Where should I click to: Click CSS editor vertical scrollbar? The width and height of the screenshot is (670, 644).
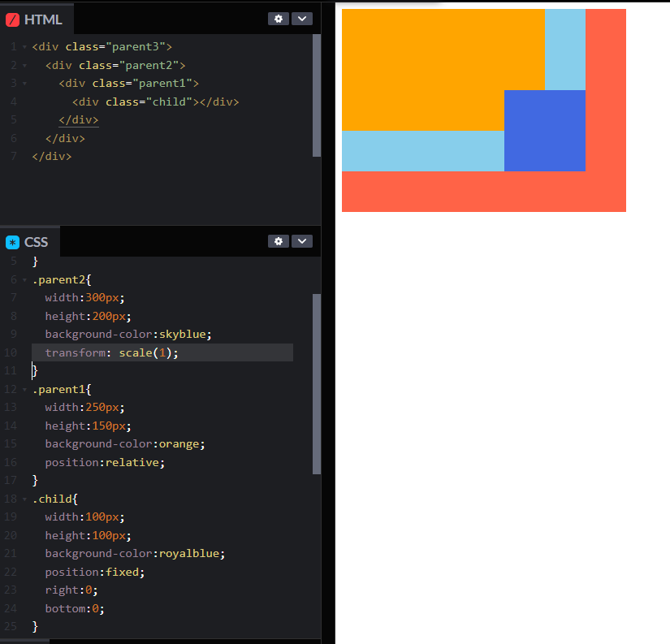pyautogui.click(x=317, y=384)
